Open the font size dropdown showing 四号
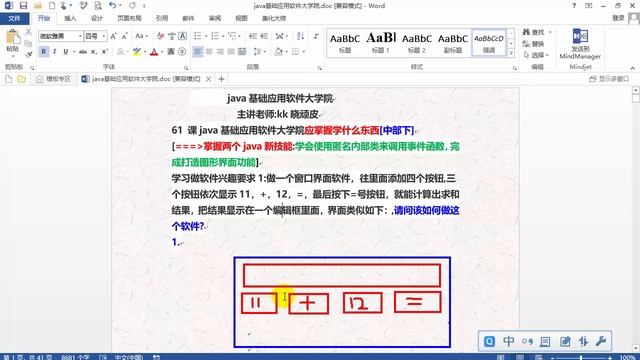 click(104, 36)
